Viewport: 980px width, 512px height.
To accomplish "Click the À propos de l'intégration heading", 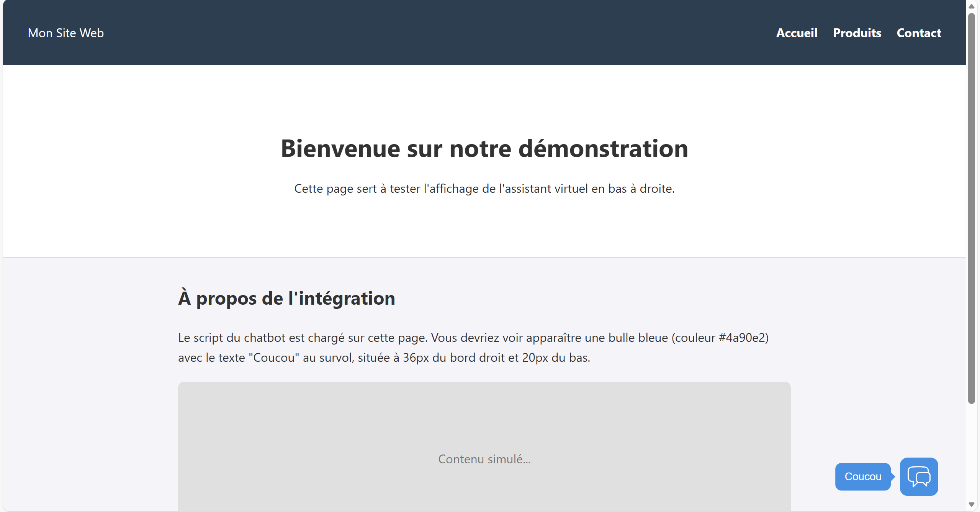I will click(286, 298).
